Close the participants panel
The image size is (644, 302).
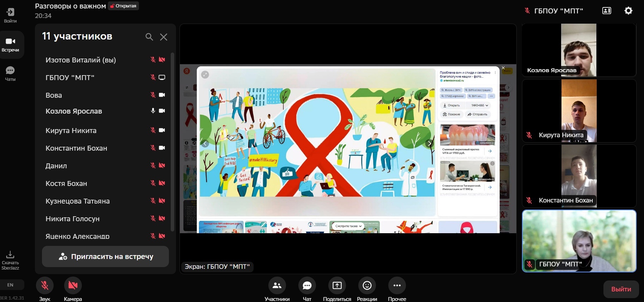[x=164, y=37]
